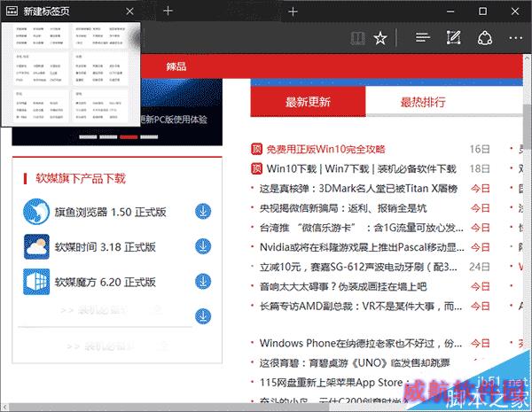Click the 软媒时间 weather cloud icon

point(36,246)
